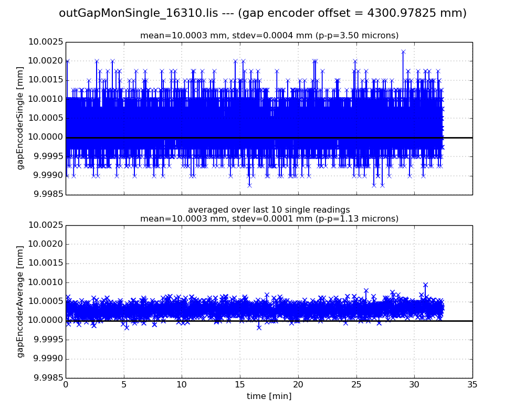Click top plot y-tick label '10.0025'

[x=45, y=42]
